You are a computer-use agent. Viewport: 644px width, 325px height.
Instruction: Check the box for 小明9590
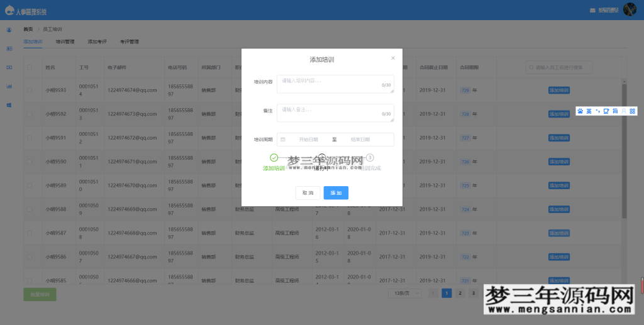[30, 162]
